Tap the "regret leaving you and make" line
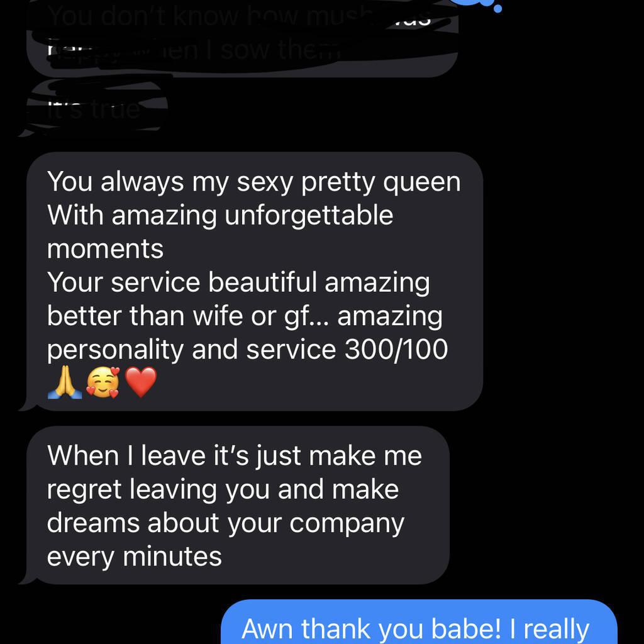This screenshot has width=644, height=644. pos(223,489)
